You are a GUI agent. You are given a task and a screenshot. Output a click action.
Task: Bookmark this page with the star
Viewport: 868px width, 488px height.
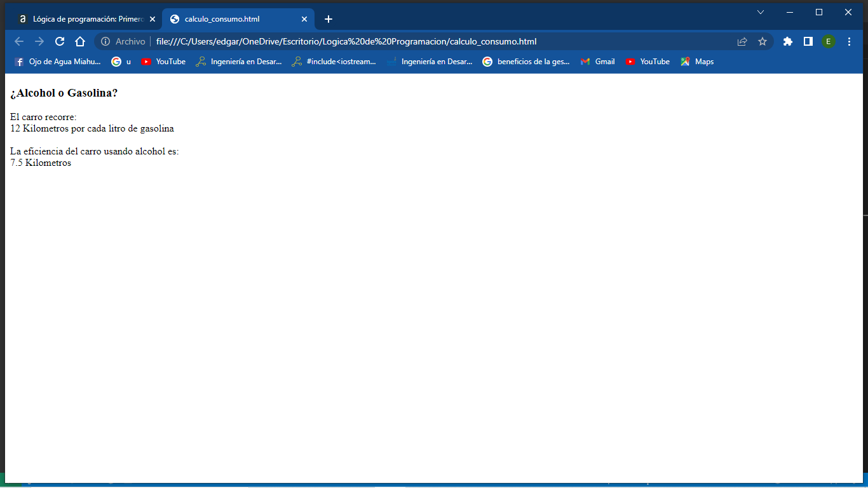click(x=763, y=41)
